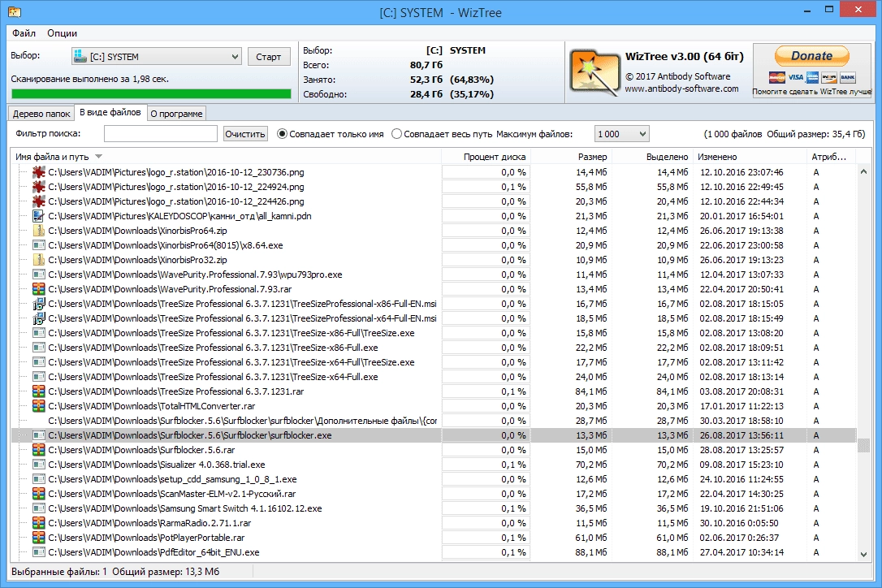Open the Файл menu
Viewport: 882px width, 588px height.
click(24, 33)
